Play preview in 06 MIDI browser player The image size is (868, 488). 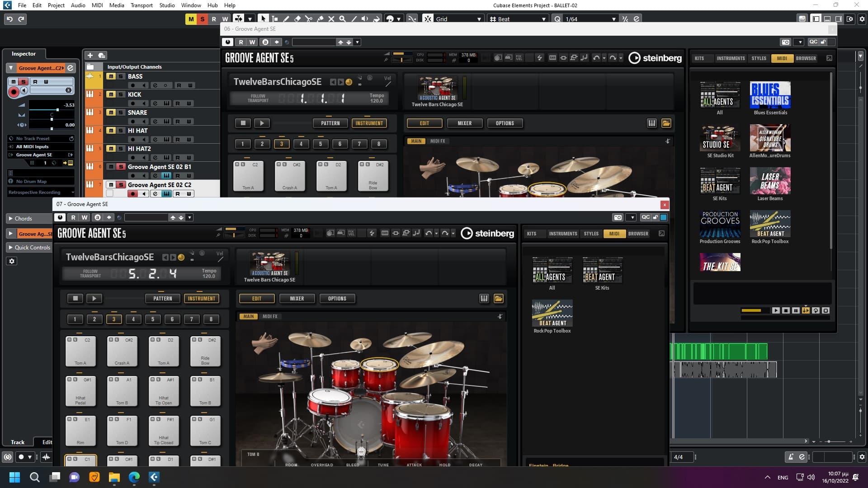pos(776,310)
